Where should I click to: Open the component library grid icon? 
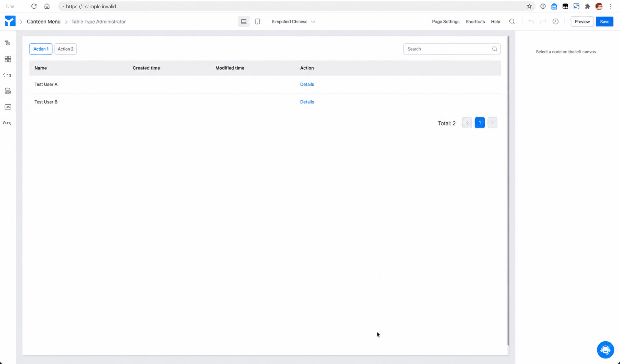pyautogui.click(x=8, y=59)
